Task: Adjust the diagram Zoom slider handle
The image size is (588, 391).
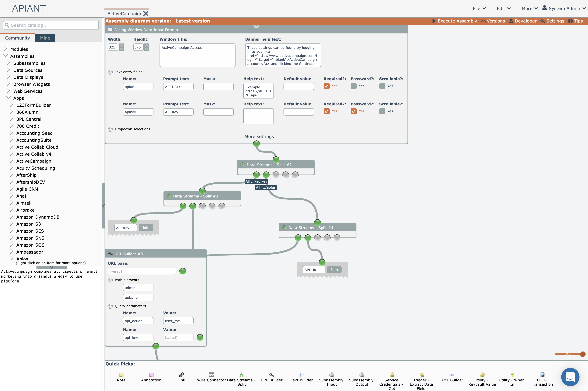Action: pyautogui.click(x=583, y=354)
